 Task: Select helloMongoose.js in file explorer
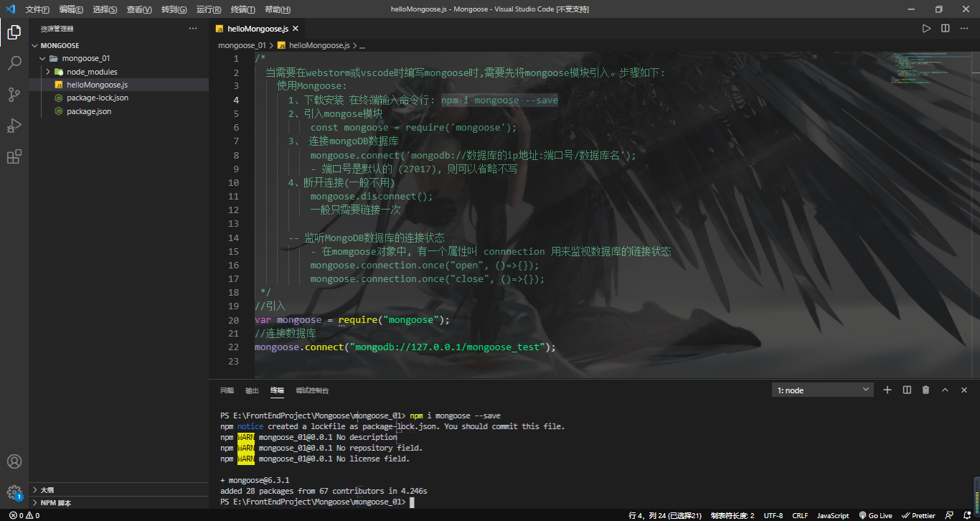[x=118, y=85]
